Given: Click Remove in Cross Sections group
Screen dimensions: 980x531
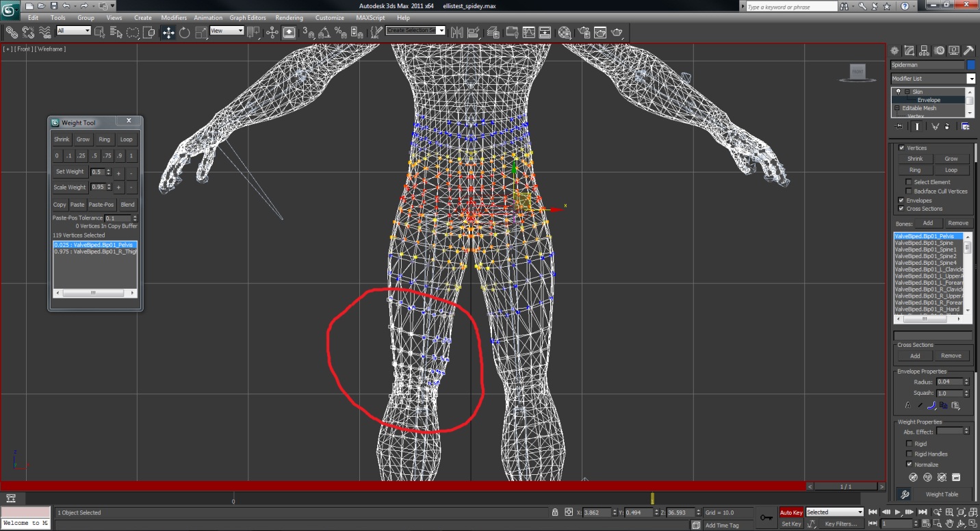Looking at the screenshot, I should point(951,356).
